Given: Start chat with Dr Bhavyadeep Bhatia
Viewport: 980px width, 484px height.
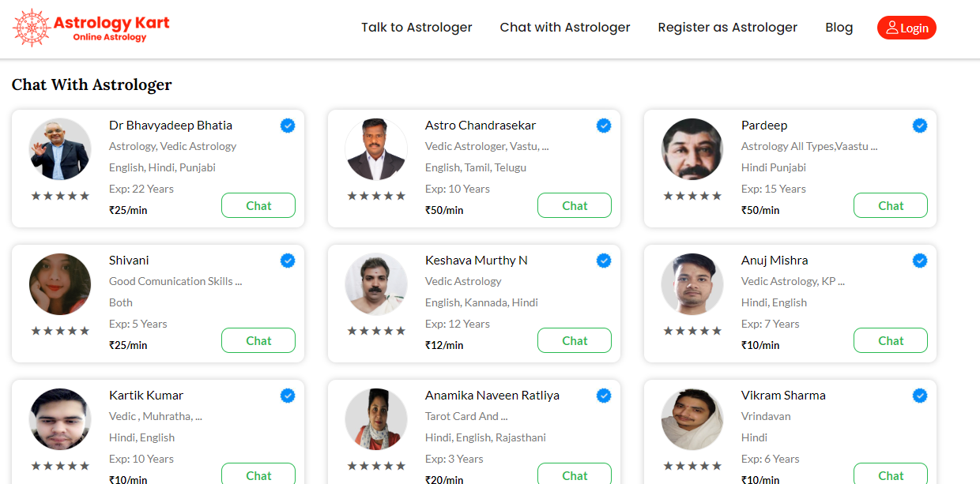Looking at the screenshot, I should (258, 205).
